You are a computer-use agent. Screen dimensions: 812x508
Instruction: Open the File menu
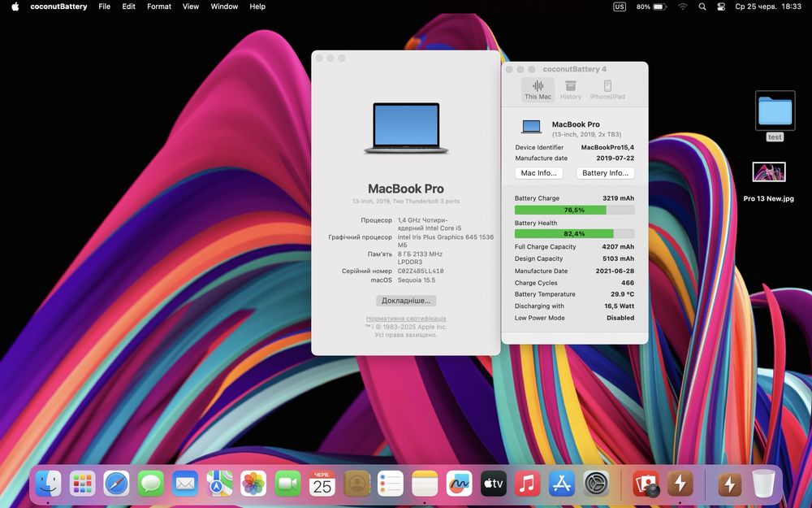point(105,7)
